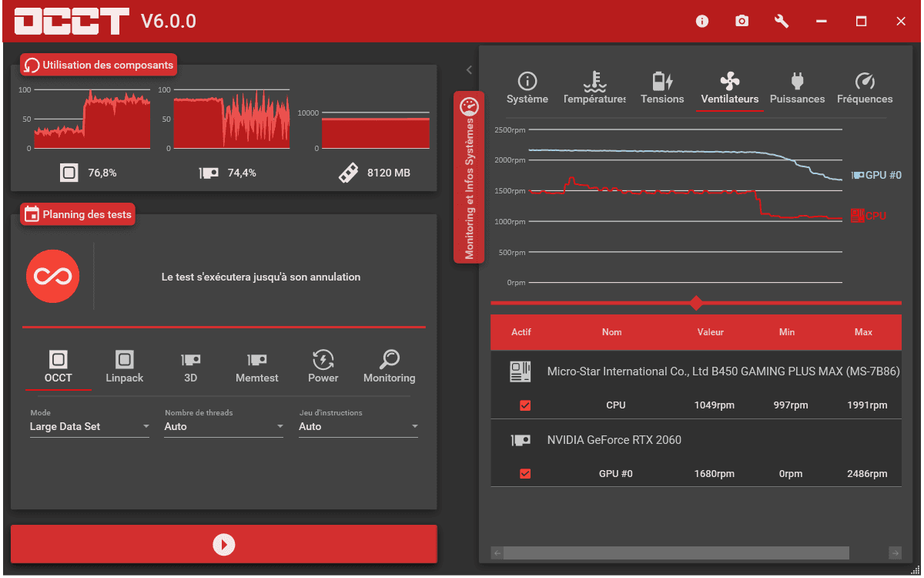Switch to the Memtest tab
This screenshot has width=924, height=578.
[x=257, y=367]
